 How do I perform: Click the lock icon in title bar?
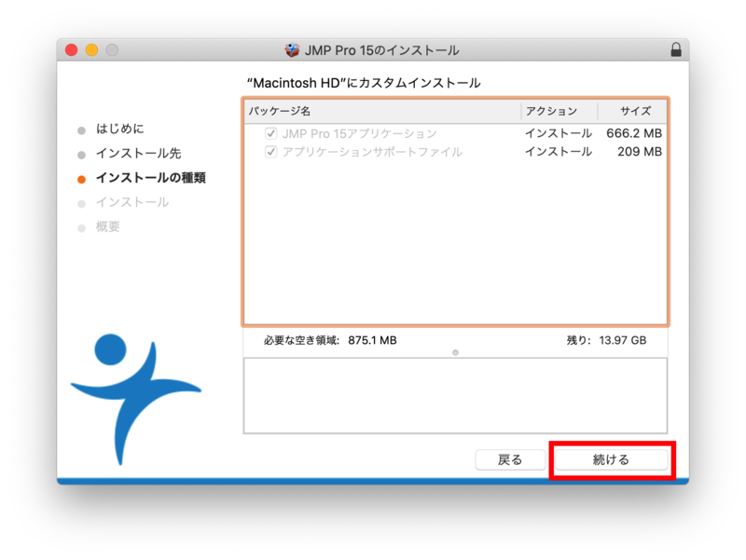[x=675, y=49]
